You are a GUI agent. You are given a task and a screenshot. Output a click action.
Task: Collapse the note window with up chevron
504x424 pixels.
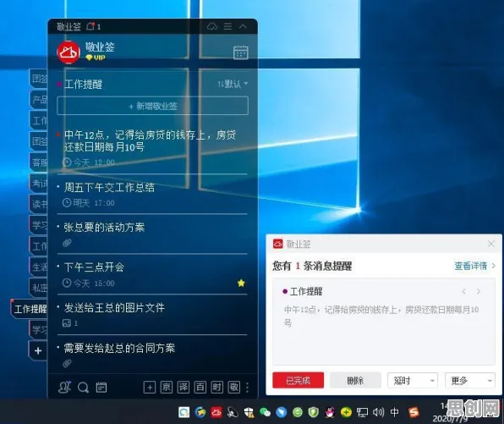pyautogui.click(x=243, y=26)
